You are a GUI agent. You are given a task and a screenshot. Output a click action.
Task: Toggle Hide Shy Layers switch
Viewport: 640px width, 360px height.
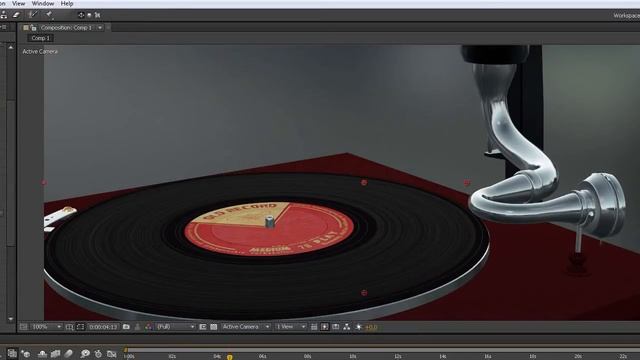pyautogui.click(x=42, y=354)
